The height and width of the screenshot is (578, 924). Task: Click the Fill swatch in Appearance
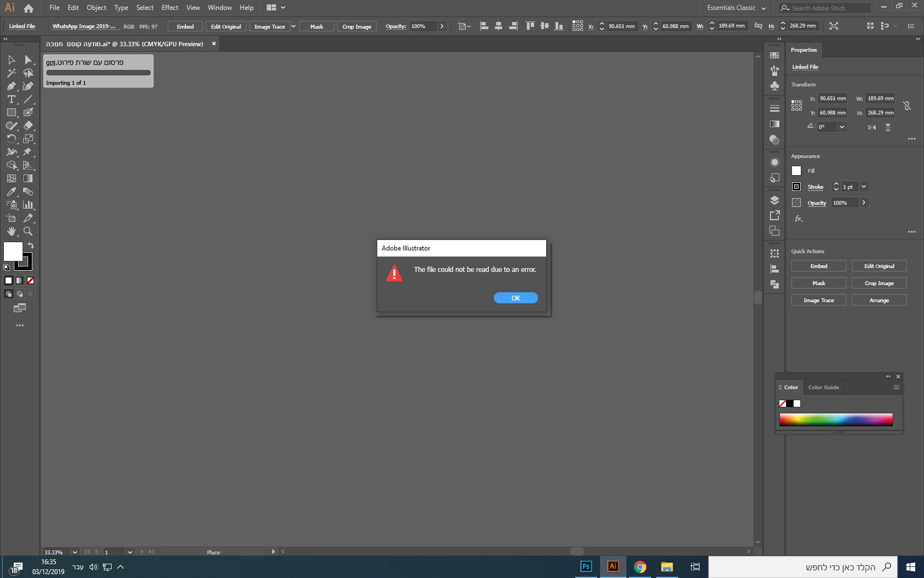[796, 171]
